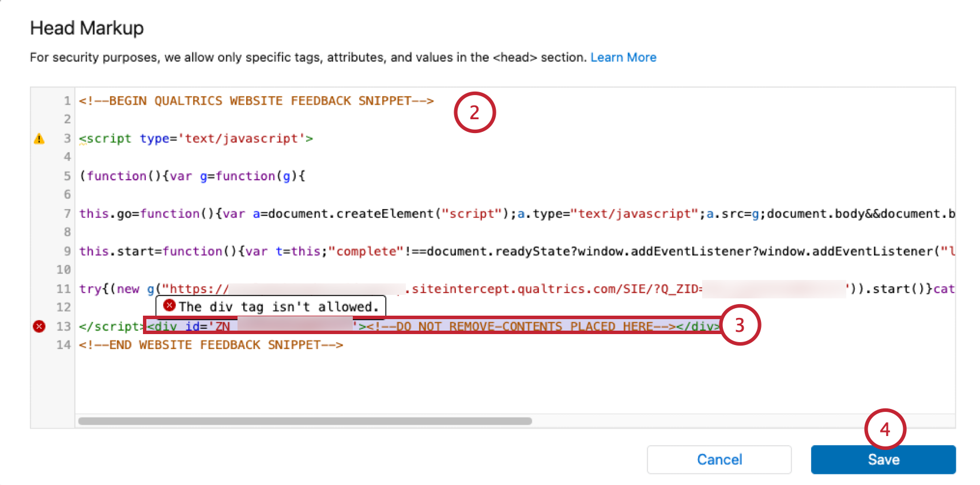Click the horizontal scrollbar of the code editor
Screen dimensions: 980x485
point(305,421)
